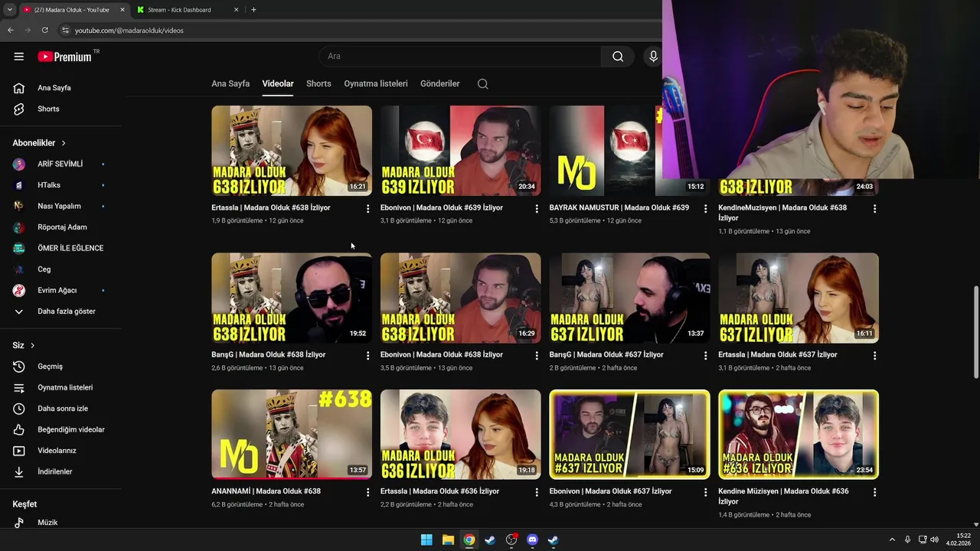Open the Gönderiler tab

(x=440, y=83)
